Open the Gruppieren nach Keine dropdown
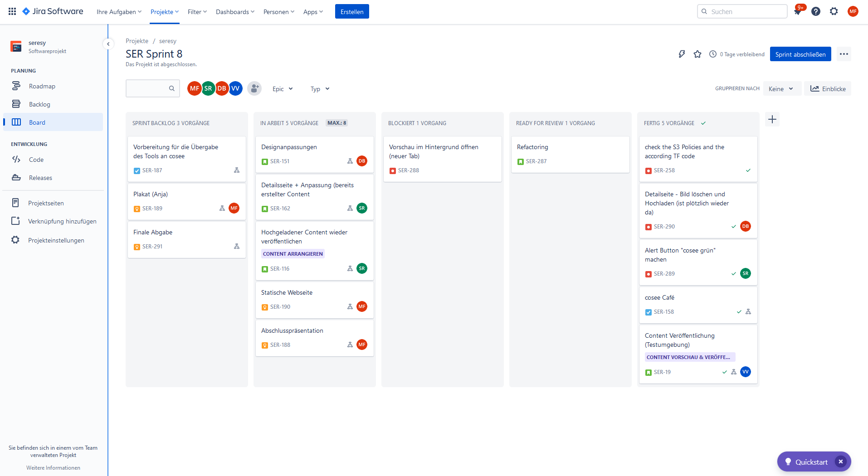Screen dimensions: 868x476 coord(781,89)
